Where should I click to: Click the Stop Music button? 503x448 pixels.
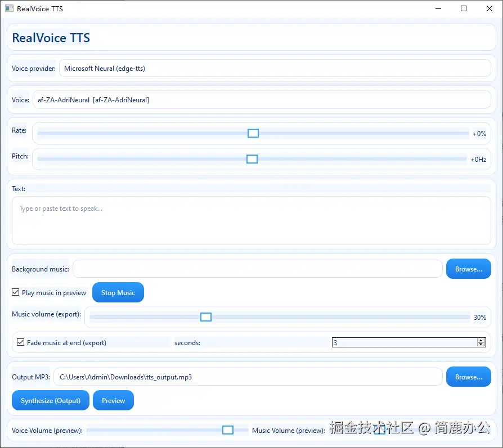tap(118, 292)
